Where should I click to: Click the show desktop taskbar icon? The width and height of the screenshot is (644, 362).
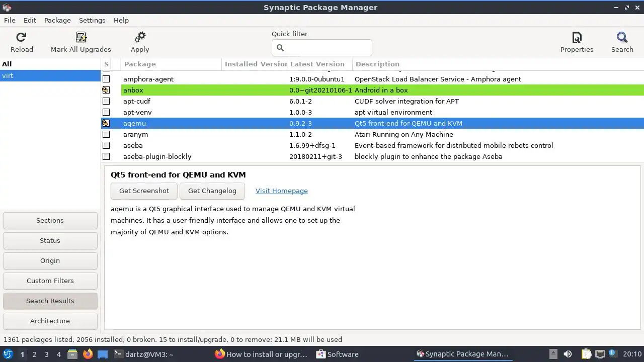pyautogui.click(x=103, y=354)
